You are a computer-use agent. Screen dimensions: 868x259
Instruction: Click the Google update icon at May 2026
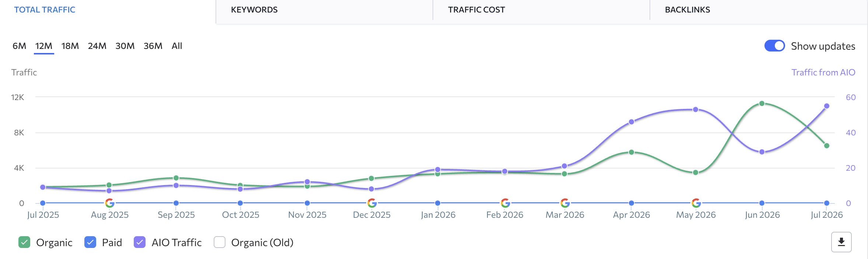pos(696,203)
